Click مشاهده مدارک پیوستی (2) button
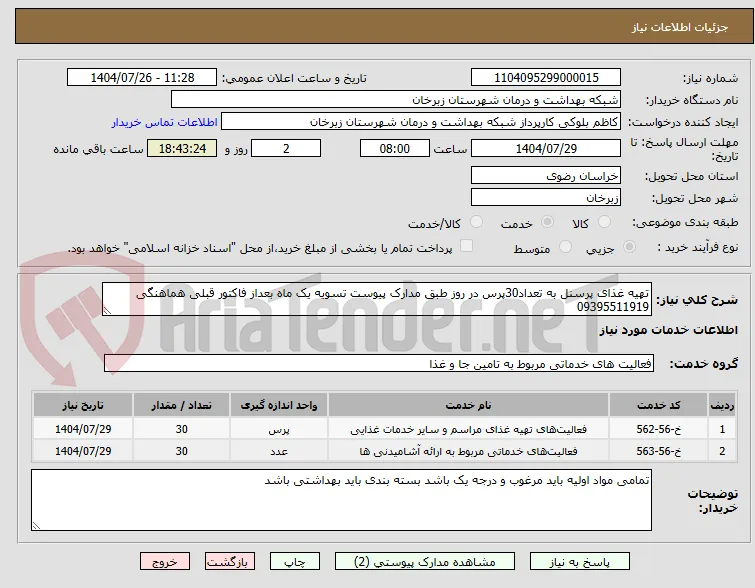Image resolution: width=755 pixels, height=588 pixels. [x=425, y=562]
